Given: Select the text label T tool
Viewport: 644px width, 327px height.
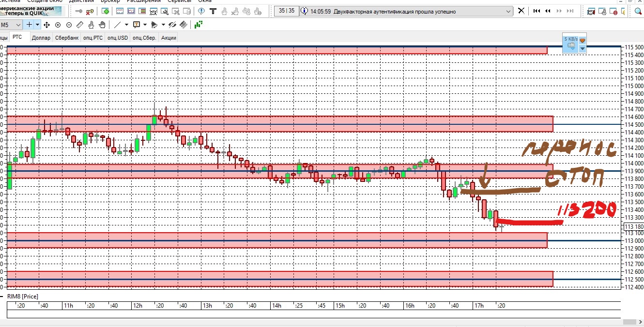Looking at the screenshot, I should click(x=137, y=25).
